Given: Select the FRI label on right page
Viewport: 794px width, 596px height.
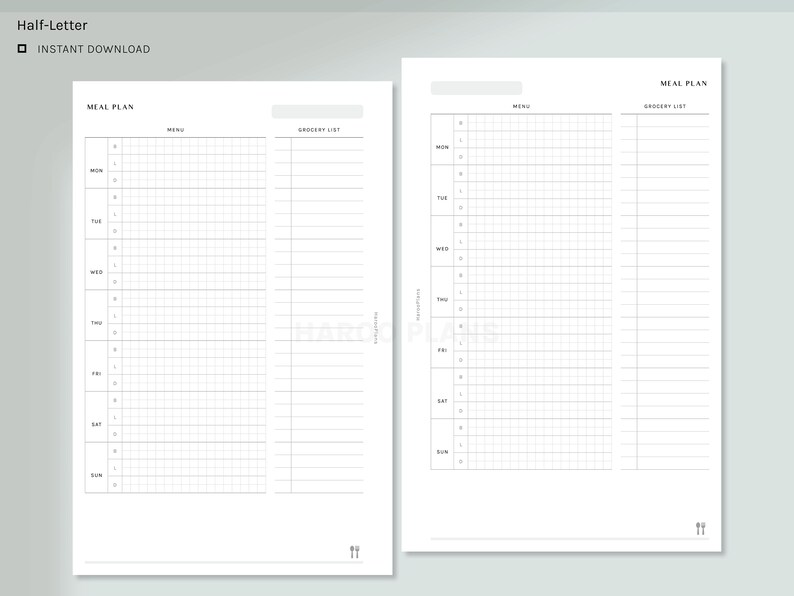Looking at the screenshot, I should (443, 350).
